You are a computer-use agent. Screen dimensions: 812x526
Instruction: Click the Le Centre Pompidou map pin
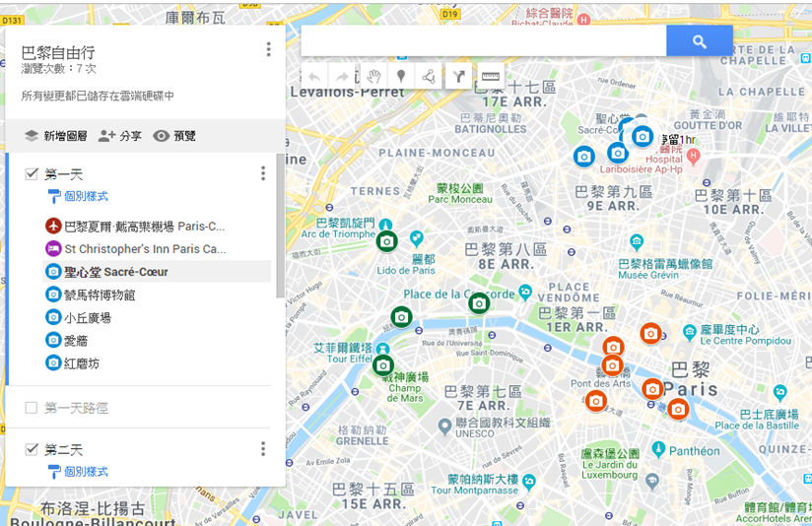[689, 332]
